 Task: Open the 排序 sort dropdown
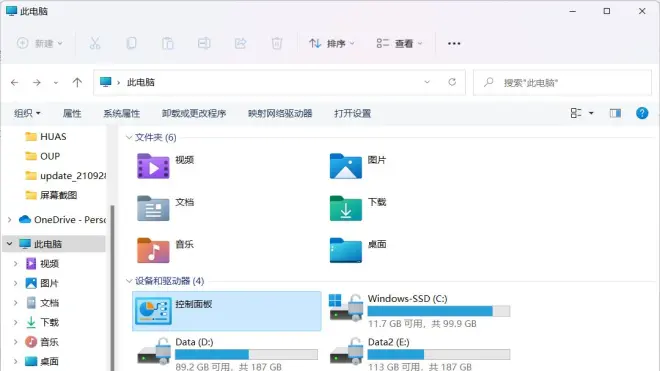pyautogui.click(x=332, y=43)
